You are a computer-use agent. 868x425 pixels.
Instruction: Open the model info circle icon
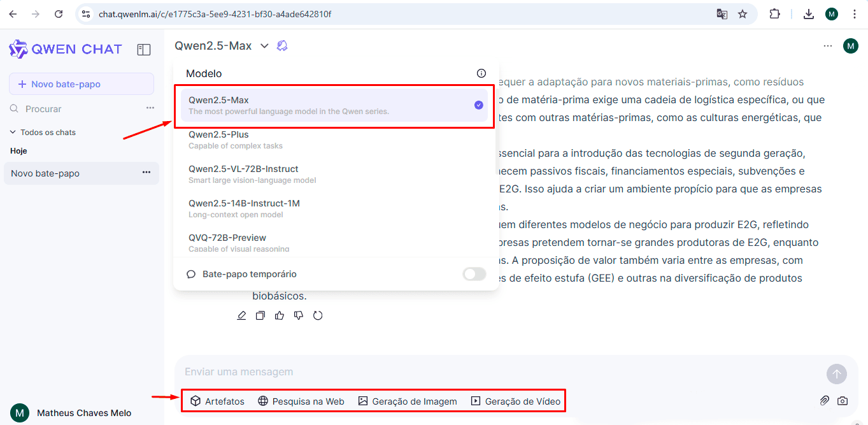click(x=481, y=73)
